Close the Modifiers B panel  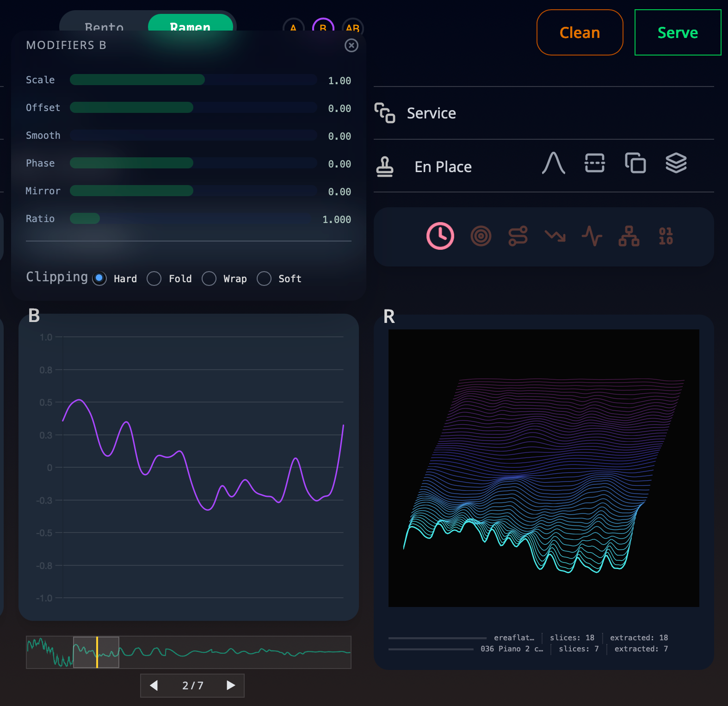coord(352,45)
